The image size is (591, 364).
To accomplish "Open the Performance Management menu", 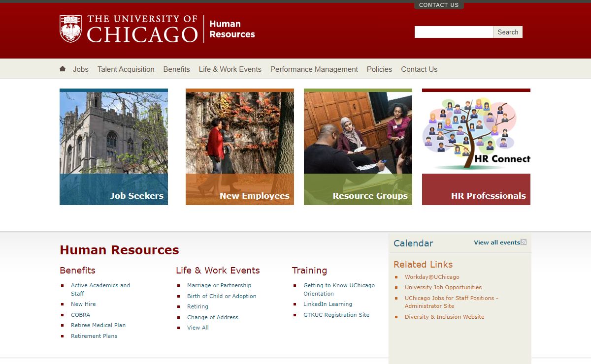I will click(x=314, y=69).
